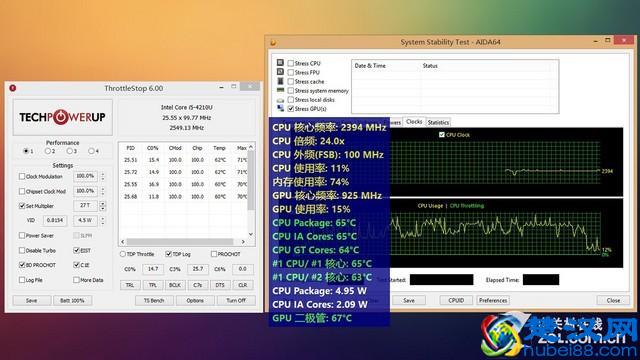This screenshot has width=640, height=360.
Task: Click the Stress cache icon
Action: pyautogui.click(x=280, y=81)
